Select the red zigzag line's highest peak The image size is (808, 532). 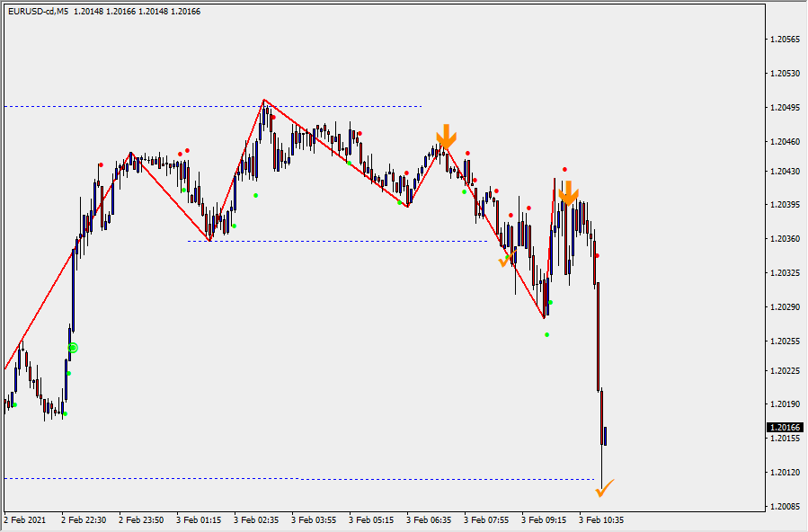point(263,100)
